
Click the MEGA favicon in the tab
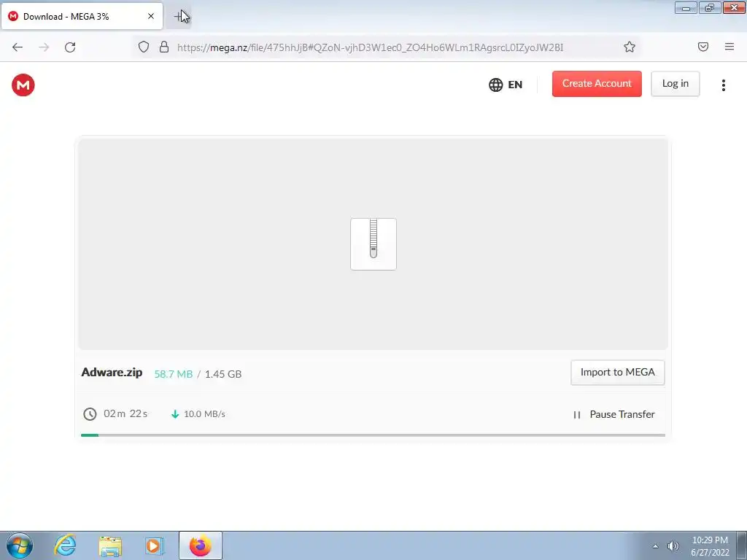(x=13, y=16)
